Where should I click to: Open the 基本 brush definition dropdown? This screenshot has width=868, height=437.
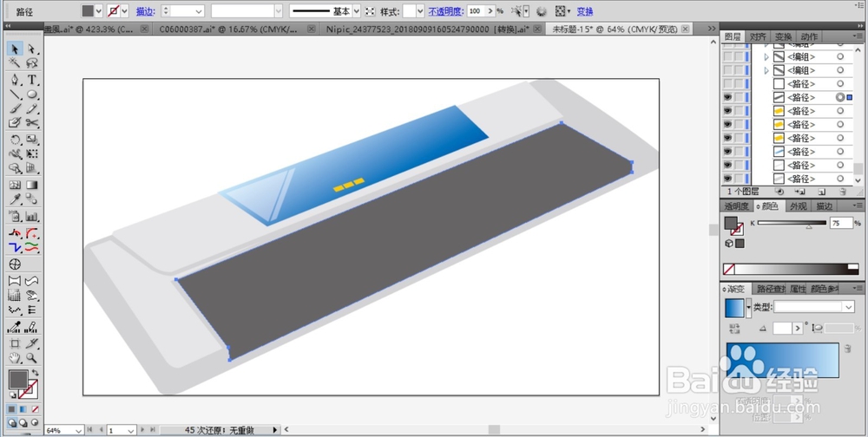(356, 11)
